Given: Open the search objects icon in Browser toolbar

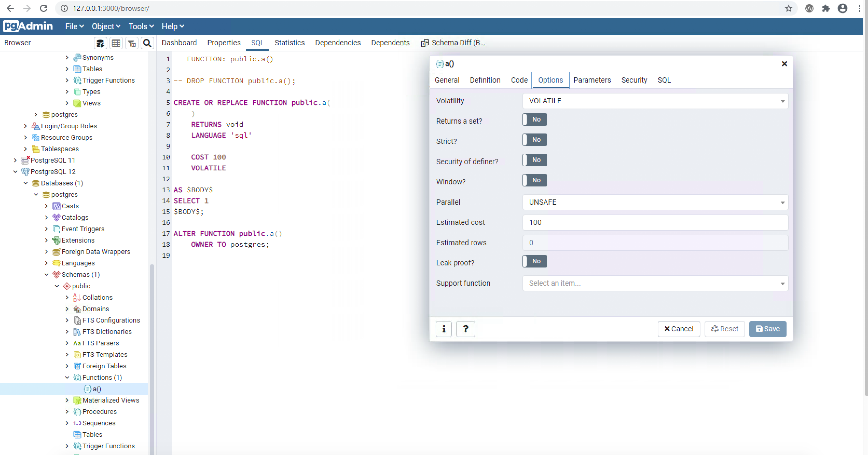Looking at the screenshot, I should click(x=147, y=43).
